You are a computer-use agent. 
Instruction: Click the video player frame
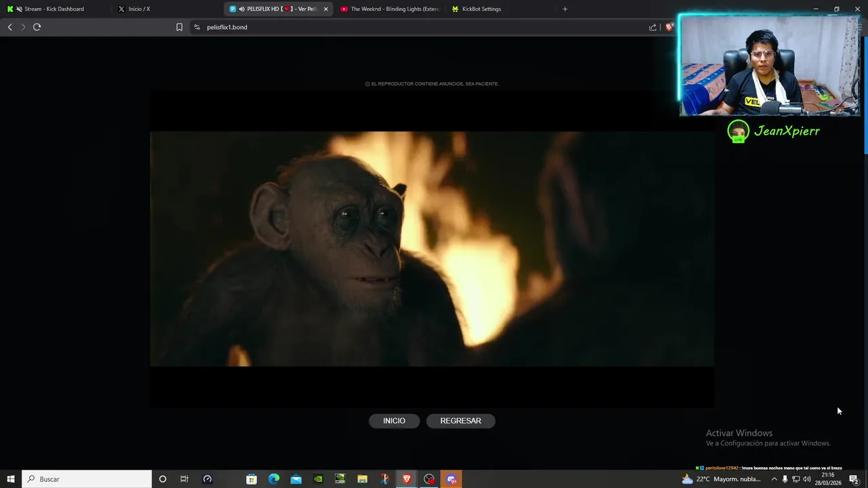click(x=432, y=249)
